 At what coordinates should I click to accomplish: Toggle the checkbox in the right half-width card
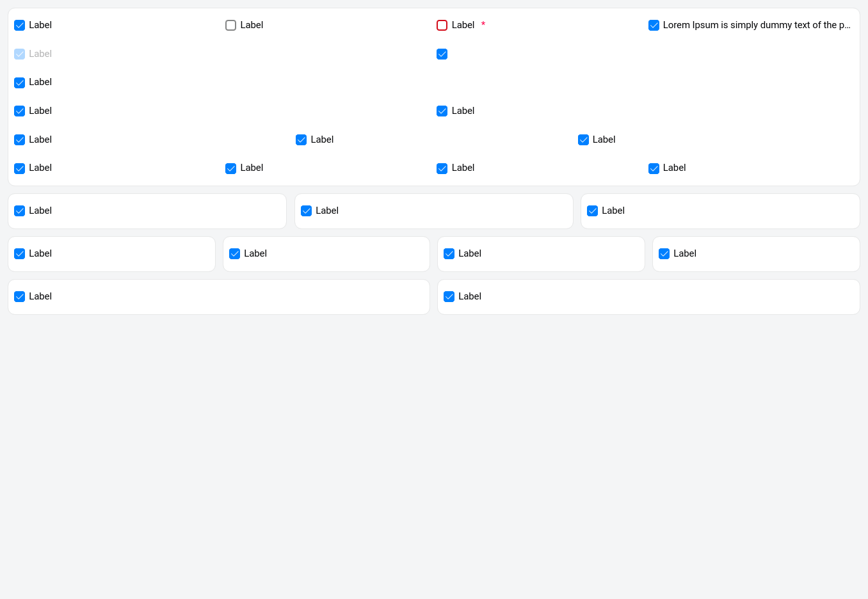point(449,297)
